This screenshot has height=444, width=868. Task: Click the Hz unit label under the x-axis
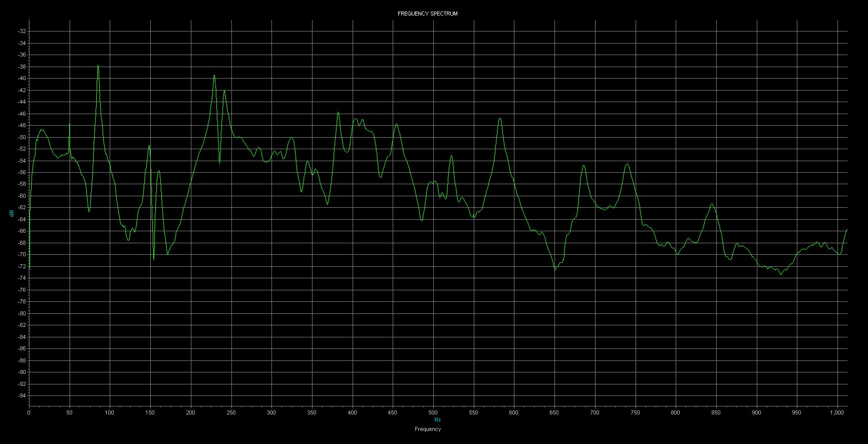click(437, 419)
